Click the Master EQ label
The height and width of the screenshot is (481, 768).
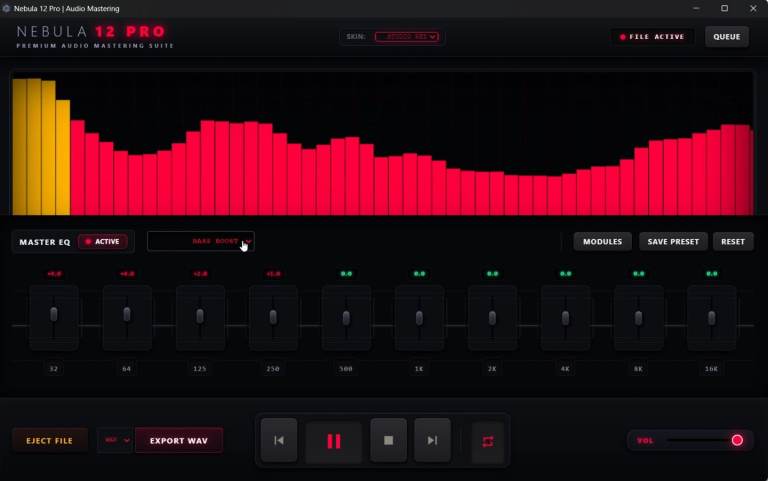pos(45,242)
